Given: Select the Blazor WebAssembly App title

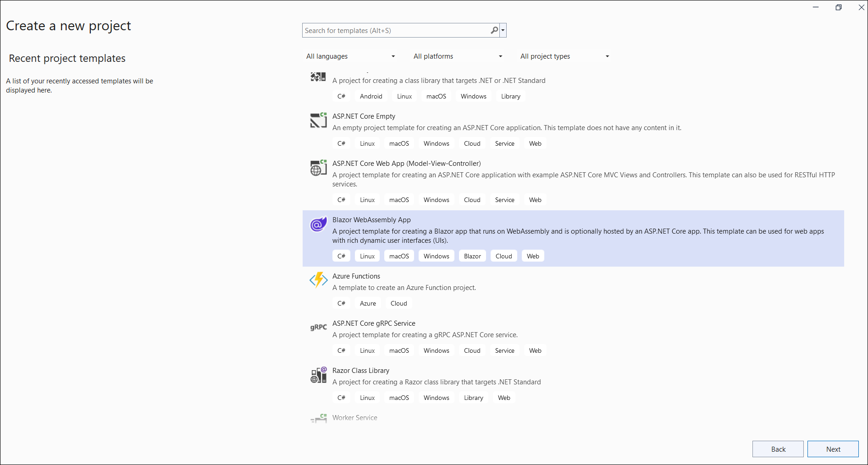Looking at the screenshot, I should (371, 220).
